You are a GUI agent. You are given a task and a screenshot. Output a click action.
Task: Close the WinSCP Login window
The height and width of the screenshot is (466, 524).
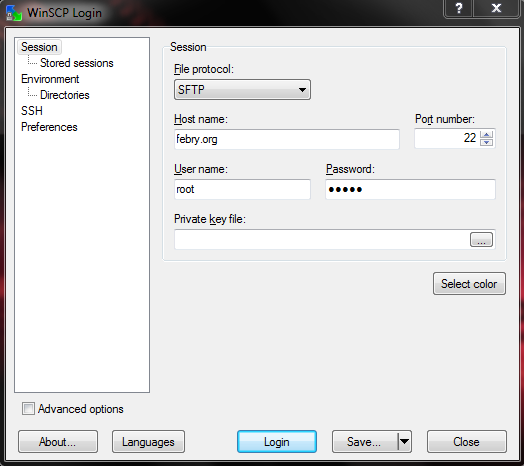tap(496, 8)
